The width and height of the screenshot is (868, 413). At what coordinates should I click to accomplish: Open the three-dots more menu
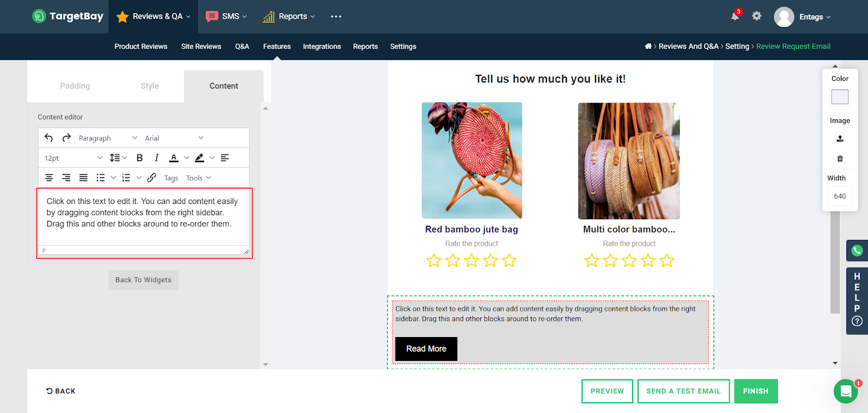click(336, 16)
